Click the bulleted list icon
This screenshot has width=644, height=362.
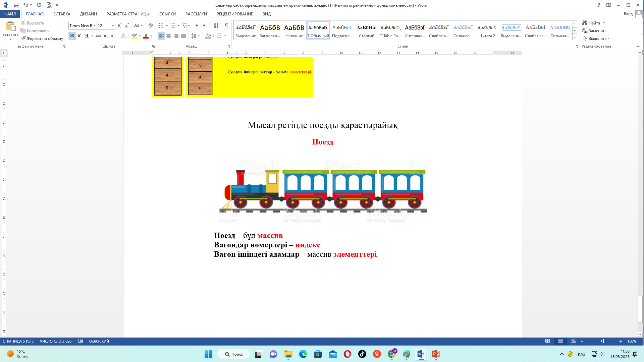(x=161, y=25)
